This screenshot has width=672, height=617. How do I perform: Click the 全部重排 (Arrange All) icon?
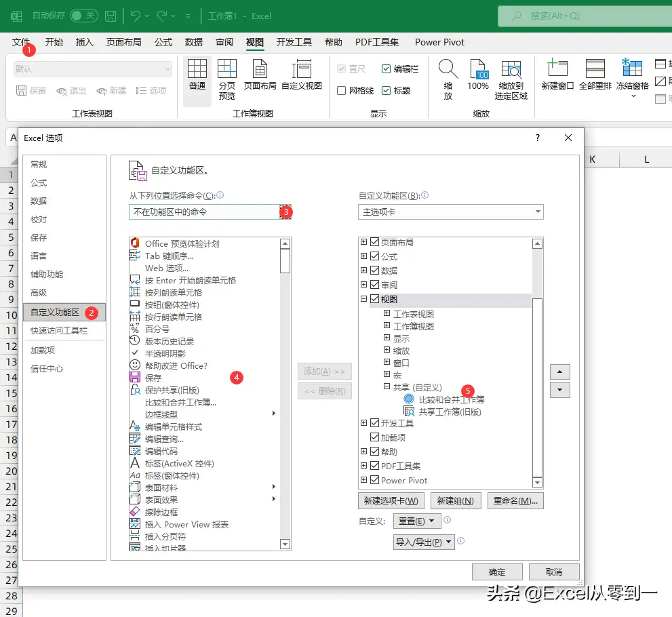595,71
